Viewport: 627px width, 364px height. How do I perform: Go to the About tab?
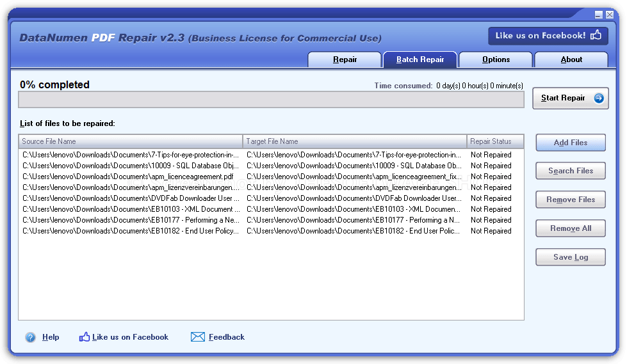571,59
